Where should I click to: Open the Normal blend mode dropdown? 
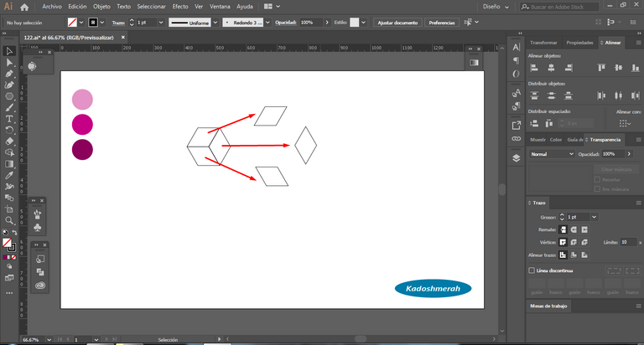tap(552, 154)
